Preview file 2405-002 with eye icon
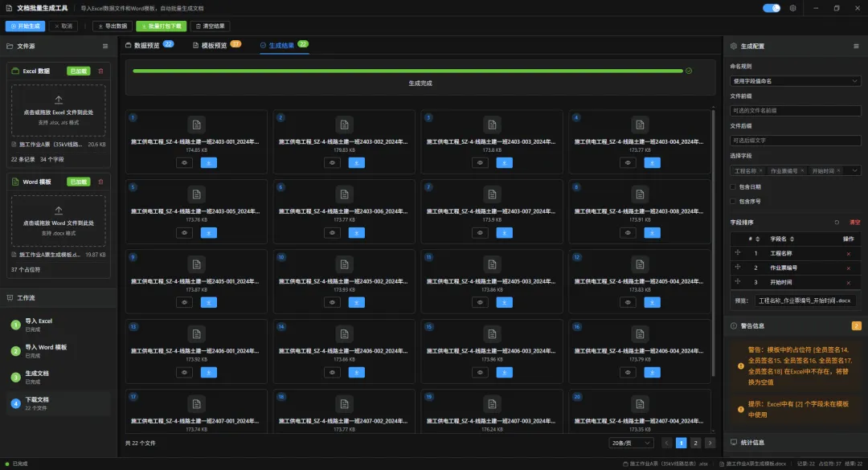This screenshot has width=868, height=470. (332, 302)
